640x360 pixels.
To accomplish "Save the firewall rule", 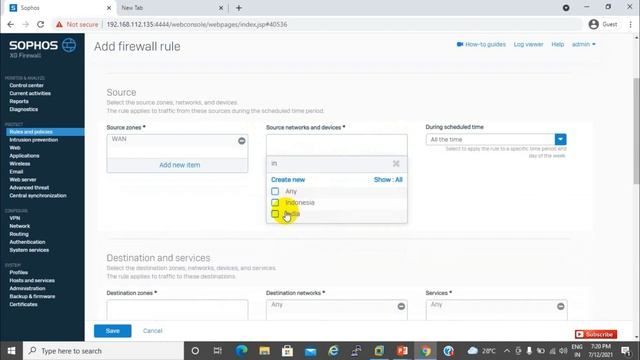I will coord(113,331).
